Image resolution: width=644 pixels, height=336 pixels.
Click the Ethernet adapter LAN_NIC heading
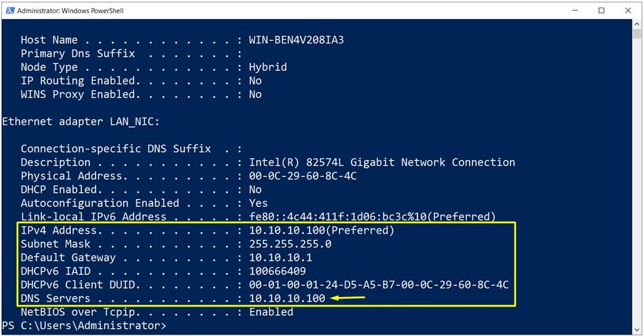81,122
